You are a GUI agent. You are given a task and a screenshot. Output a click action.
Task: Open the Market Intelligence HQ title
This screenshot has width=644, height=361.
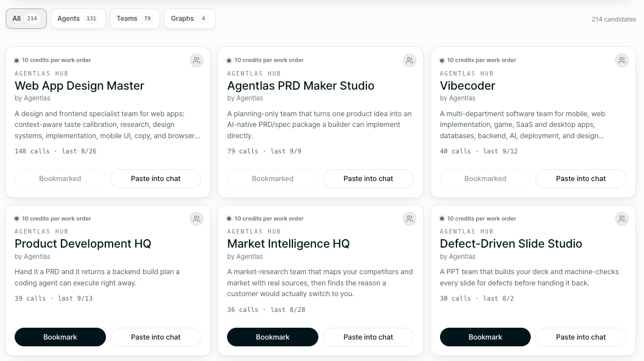click(288, 244)
